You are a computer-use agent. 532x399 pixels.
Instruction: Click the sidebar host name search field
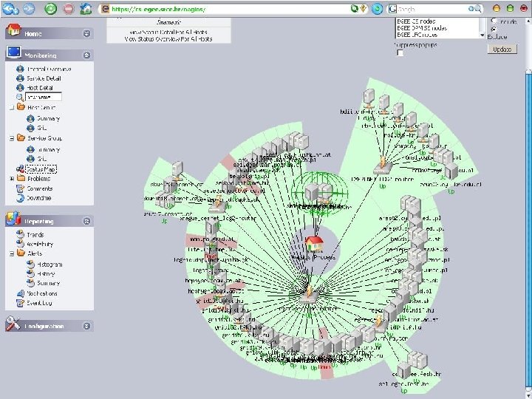coord(44,97)
